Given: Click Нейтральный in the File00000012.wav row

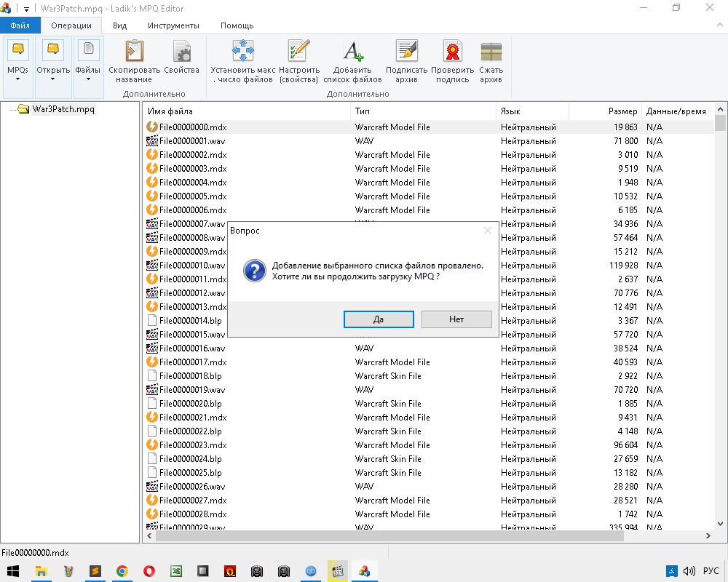Looking at the screenshot, I should point(529,293).
